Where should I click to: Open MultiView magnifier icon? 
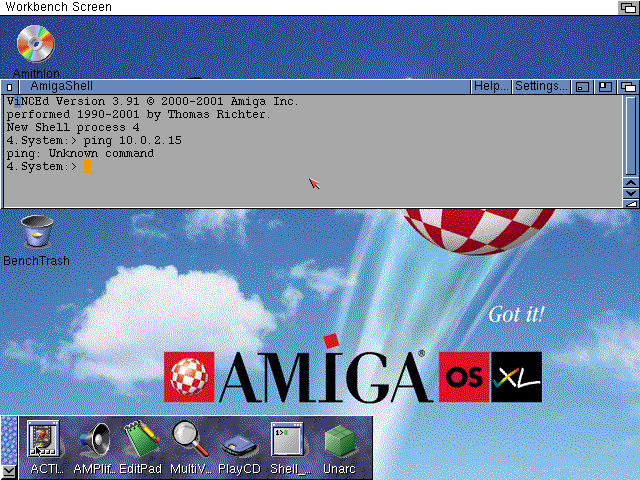(190, 439)
